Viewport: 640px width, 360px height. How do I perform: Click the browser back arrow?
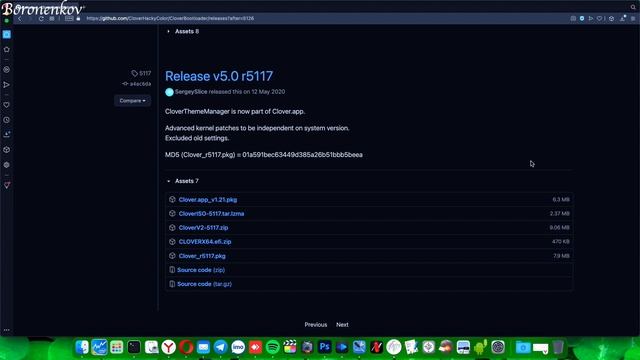click(x=19, y=18)
